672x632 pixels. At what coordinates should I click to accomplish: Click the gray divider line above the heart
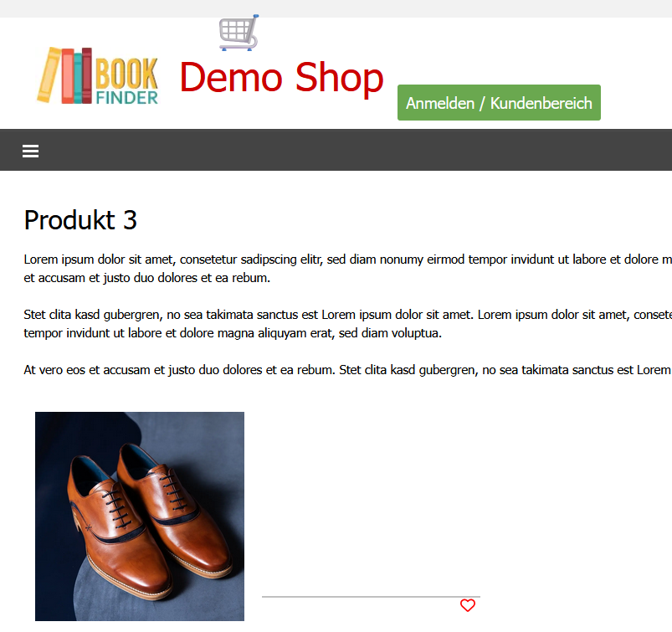371,596
